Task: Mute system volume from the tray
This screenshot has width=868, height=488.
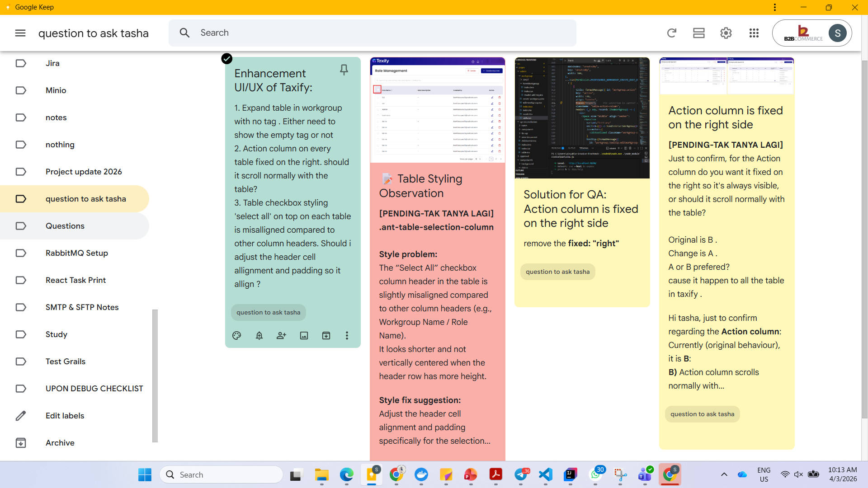Action: tap(798, 474)
